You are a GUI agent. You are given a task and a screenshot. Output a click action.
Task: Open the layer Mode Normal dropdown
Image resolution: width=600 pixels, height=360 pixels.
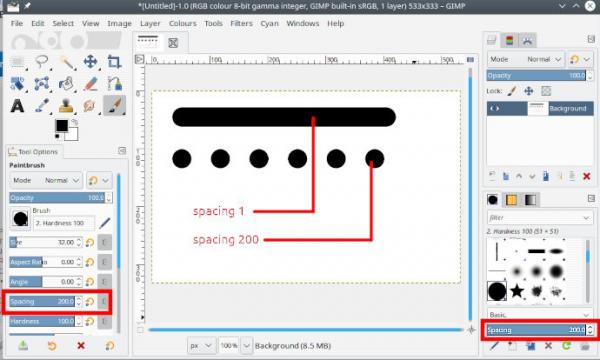click(525, 59)
